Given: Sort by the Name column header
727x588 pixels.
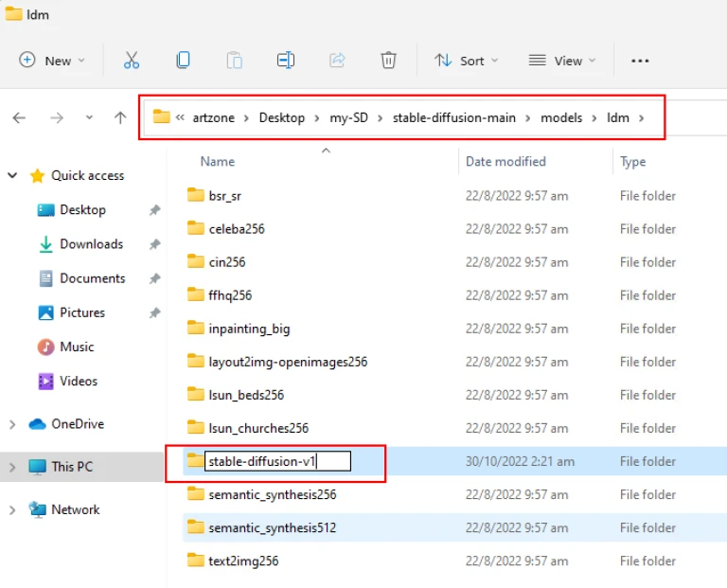Looking at the screenshot, I should pos(217,161).
